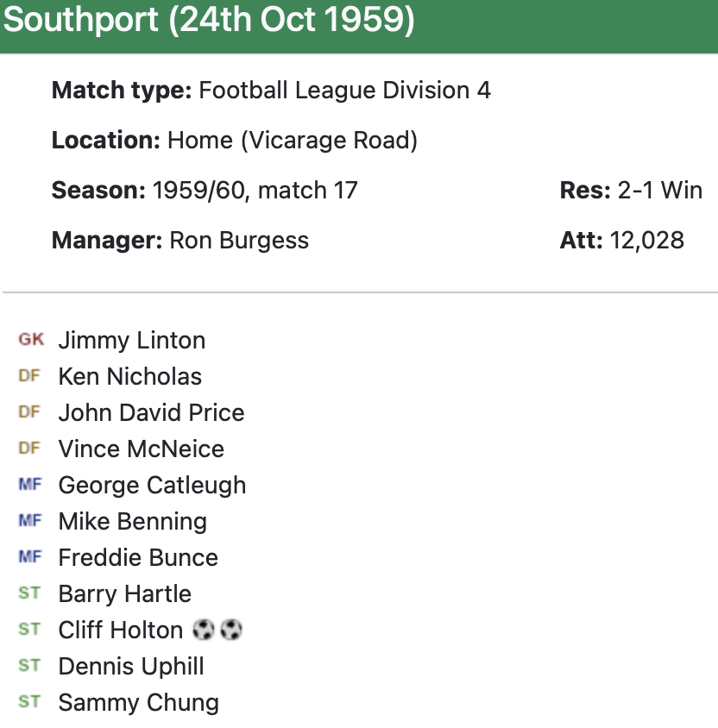Click the DF icon next to Ken Nicholas
The width and height of the screenshot is (718, 728).
tap(29, 376)
